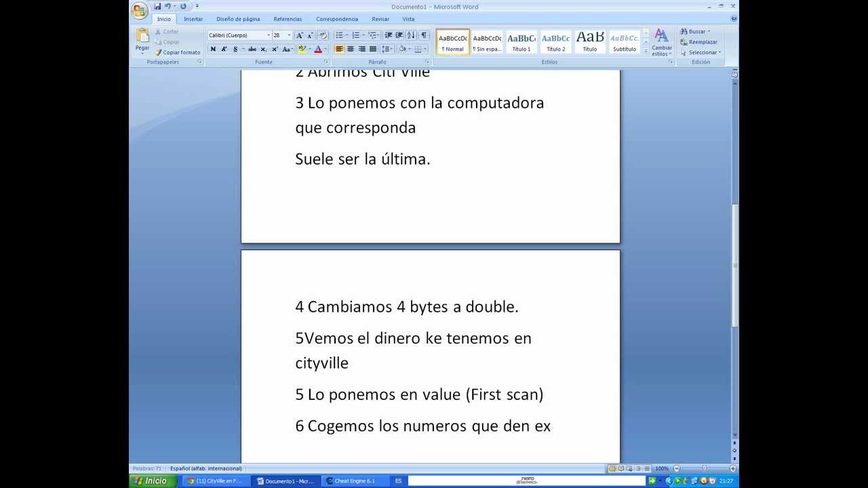Justify the paragraph text

click(372, 49)
